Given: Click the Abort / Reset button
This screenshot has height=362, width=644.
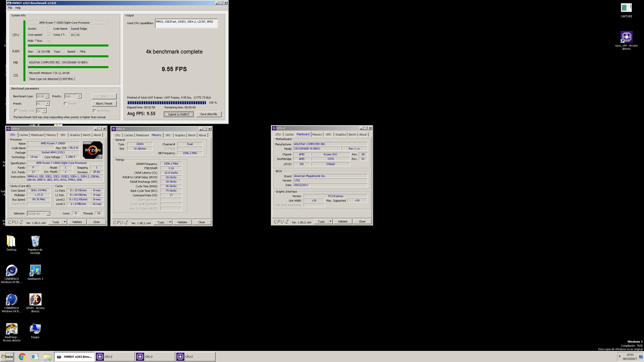Looking at the screenshot, I should (104, 104).
